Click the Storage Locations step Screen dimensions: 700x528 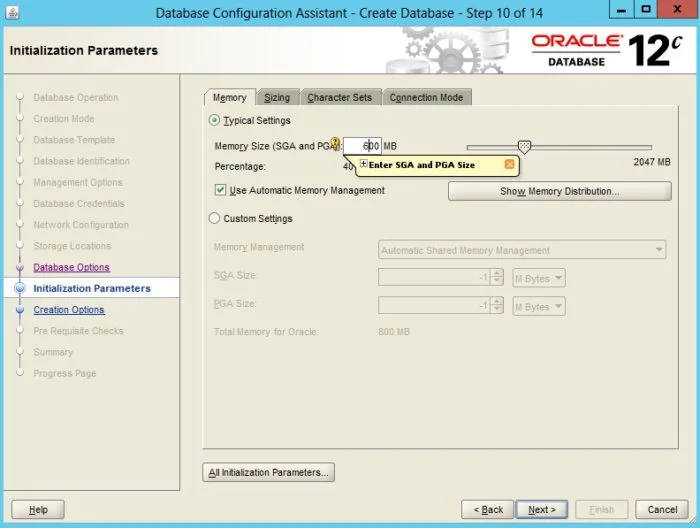72,246
